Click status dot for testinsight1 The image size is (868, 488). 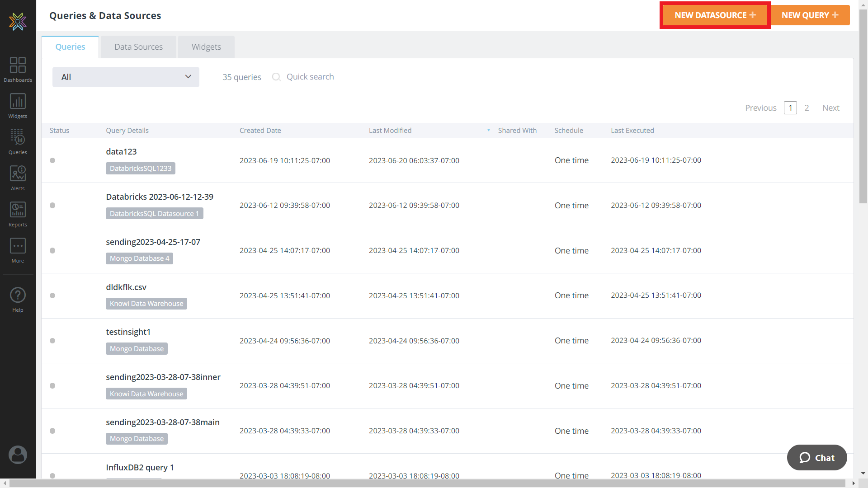tap(52, 341)
